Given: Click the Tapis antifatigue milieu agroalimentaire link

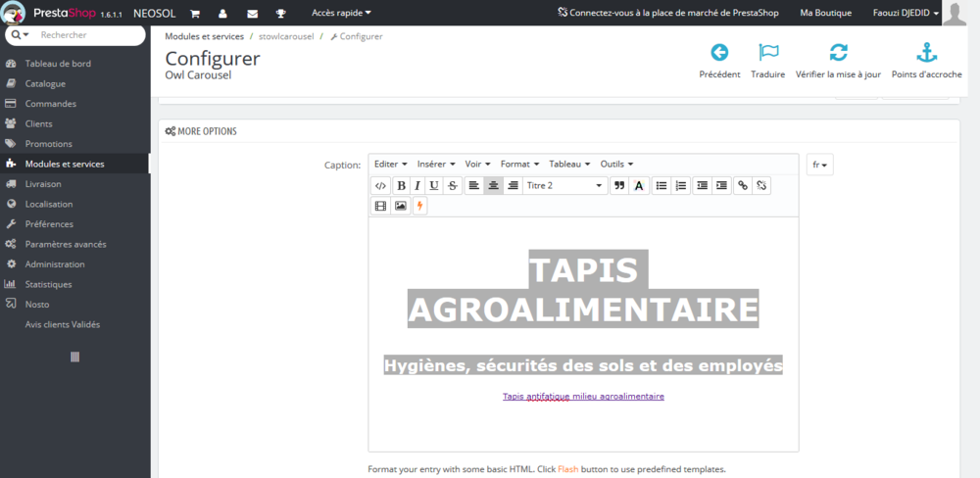Looking at the screenshot, I should pos(583,397).
